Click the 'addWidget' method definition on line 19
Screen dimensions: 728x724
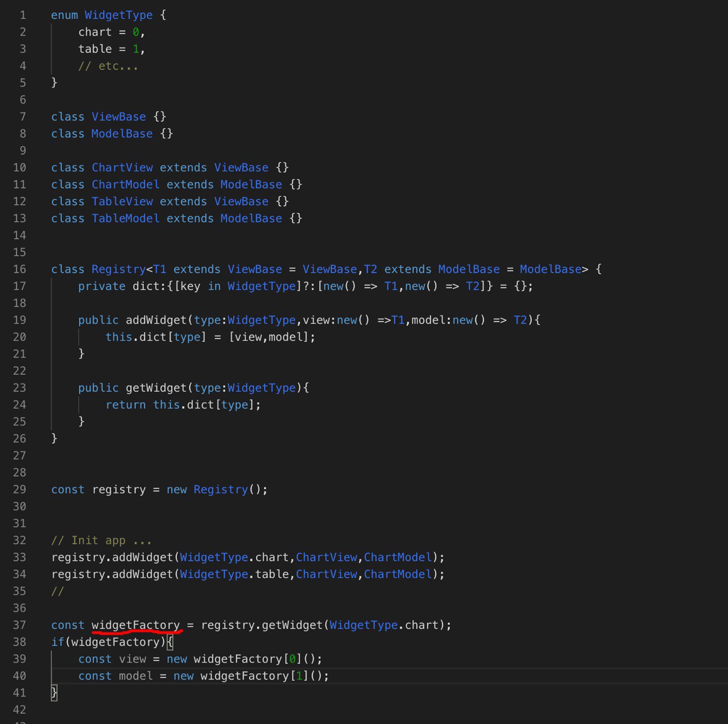pyautogui.click(x=156, y=320)
